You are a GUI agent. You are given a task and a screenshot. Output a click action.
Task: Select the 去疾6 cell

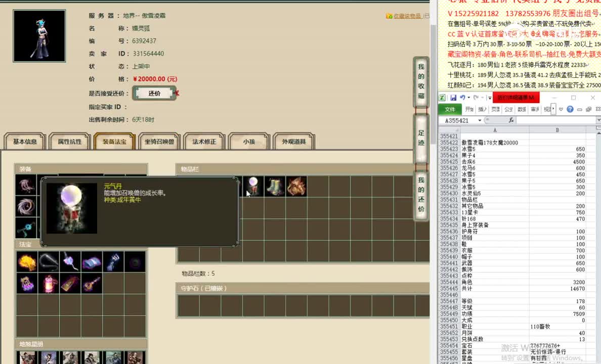(x=495, y=162)
